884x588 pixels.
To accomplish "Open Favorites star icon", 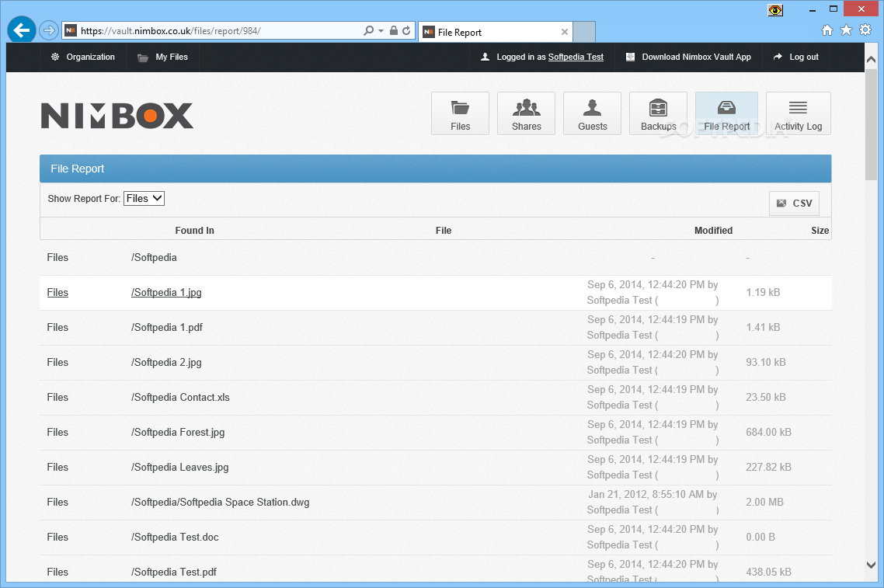I will coord(846,30).
